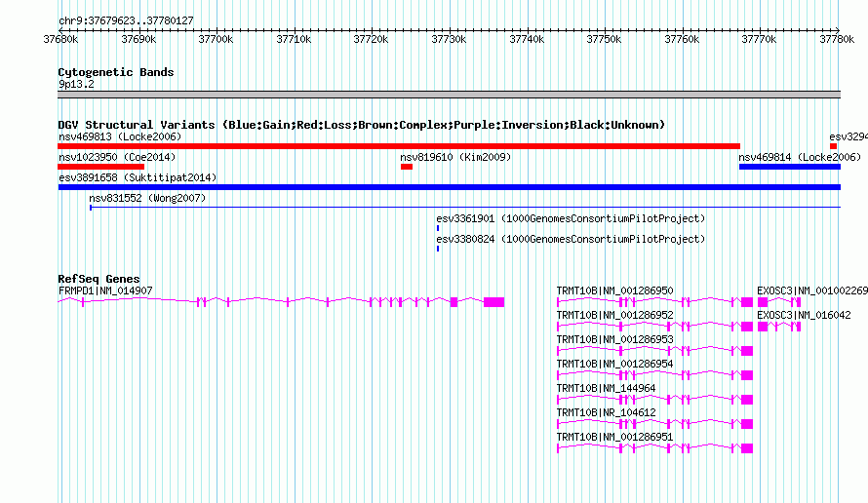868x503 pixels.
Task: Click the short red bar of nsv819610
Action: 407,167
